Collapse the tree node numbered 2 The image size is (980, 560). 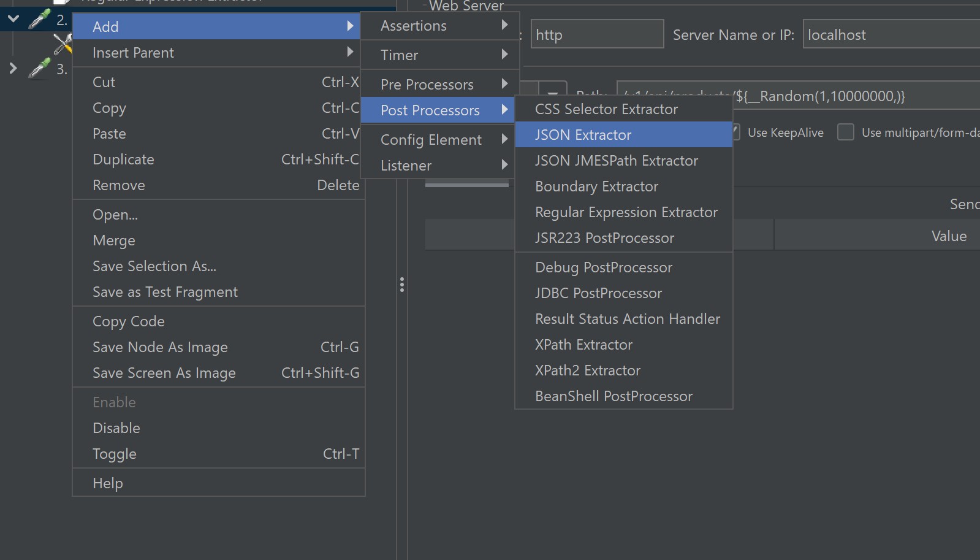coord(13,19)
